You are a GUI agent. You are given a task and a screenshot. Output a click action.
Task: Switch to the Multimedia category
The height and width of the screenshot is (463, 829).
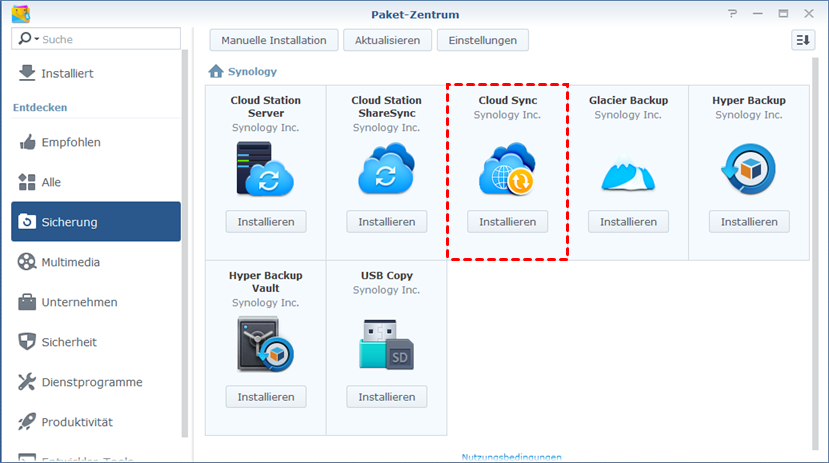96,262
